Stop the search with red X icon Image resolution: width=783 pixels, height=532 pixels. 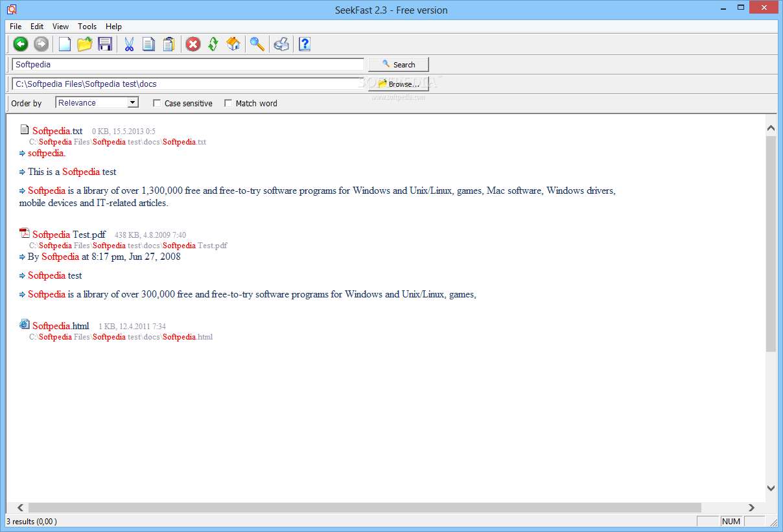coord(193,44)
